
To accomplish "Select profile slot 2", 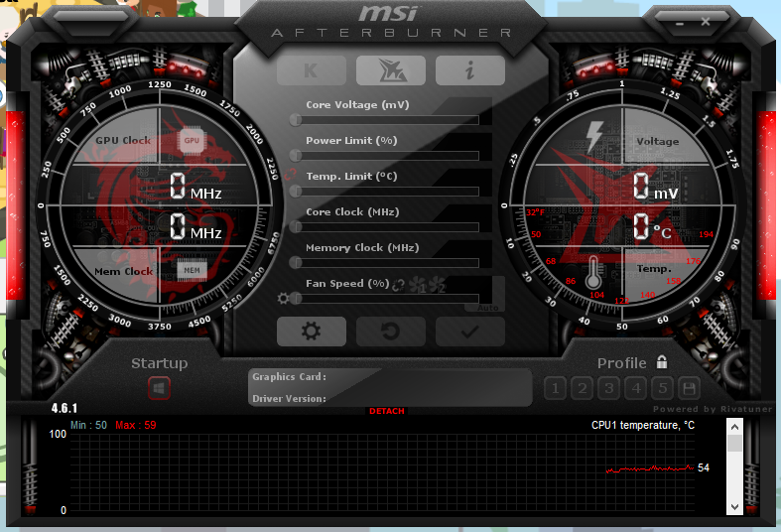I will click(x=583, y=388).
